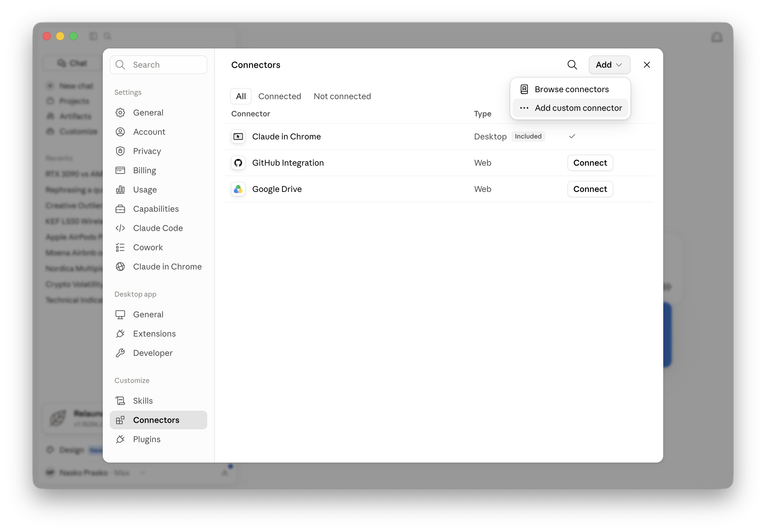Close the settings dialog
The width and height of the screenshot is (766, 532).
point(647,65)
